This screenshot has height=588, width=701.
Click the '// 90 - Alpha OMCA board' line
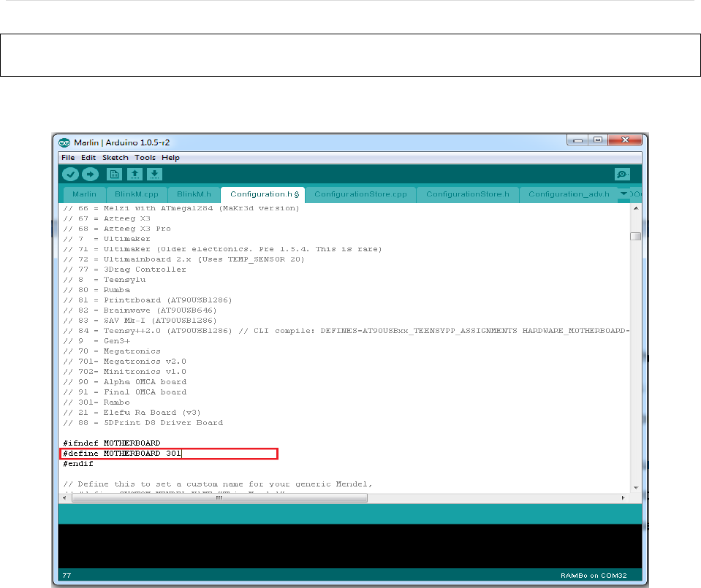[x=125, y=382]
